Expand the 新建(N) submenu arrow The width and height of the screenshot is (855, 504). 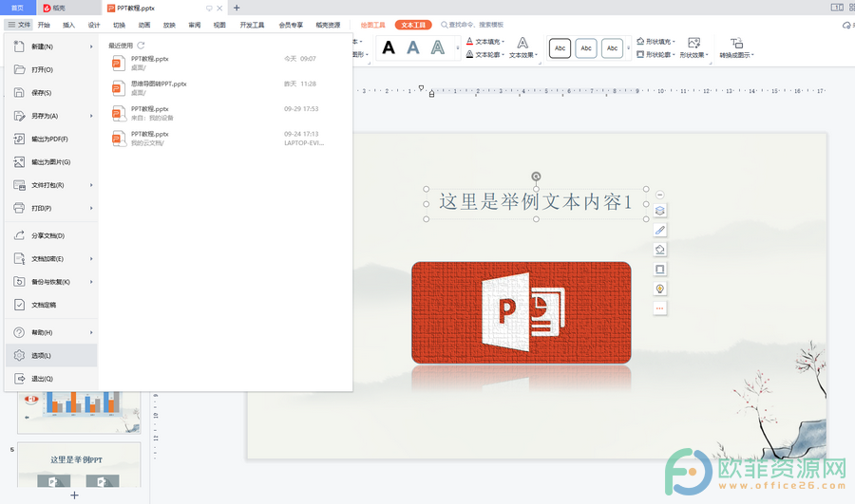(91, 47)
